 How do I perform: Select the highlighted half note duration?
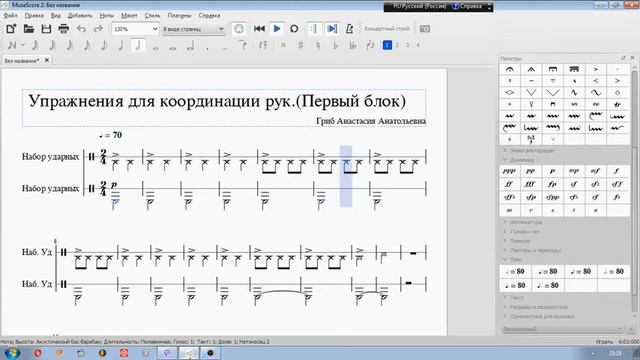[138, 45]
